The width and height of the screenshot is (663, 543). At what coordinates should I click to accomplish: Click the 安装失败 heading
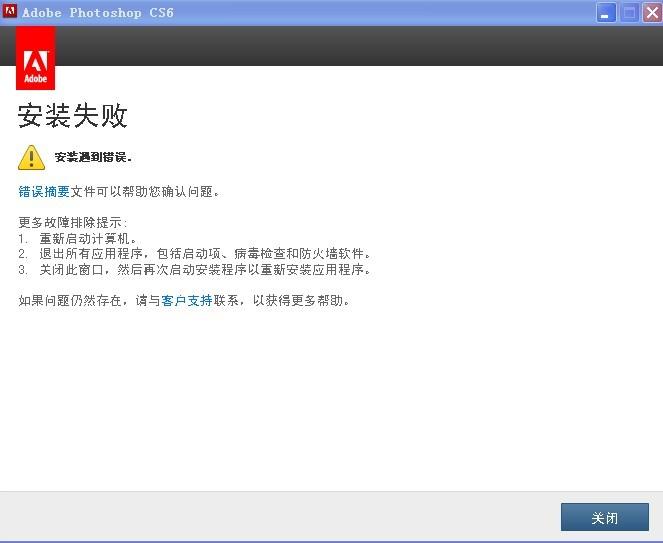tap(72, 115)
